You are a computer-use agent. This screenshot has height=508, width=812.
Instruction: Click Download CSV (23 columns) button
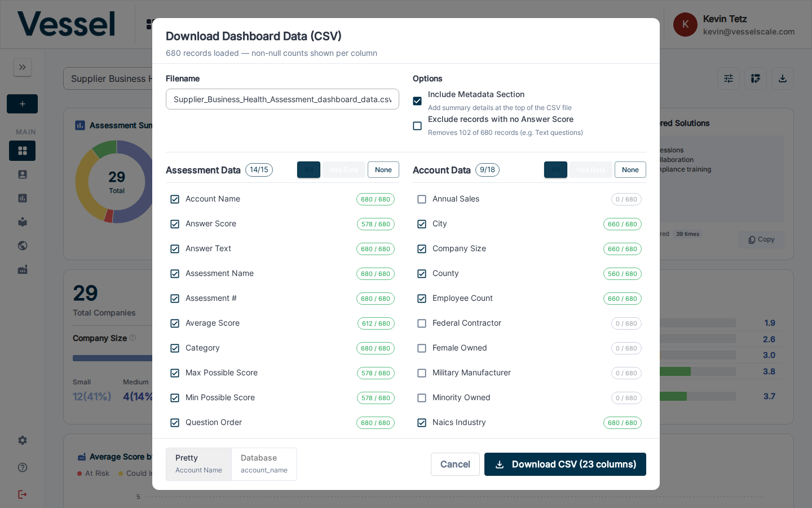(565, 464)
